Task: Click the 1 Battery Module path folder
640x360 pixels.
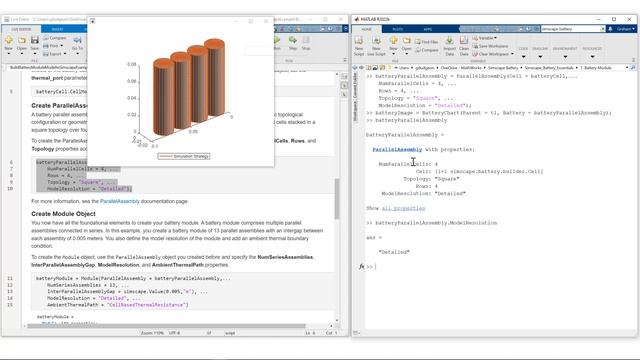Action: click(596, 68)
